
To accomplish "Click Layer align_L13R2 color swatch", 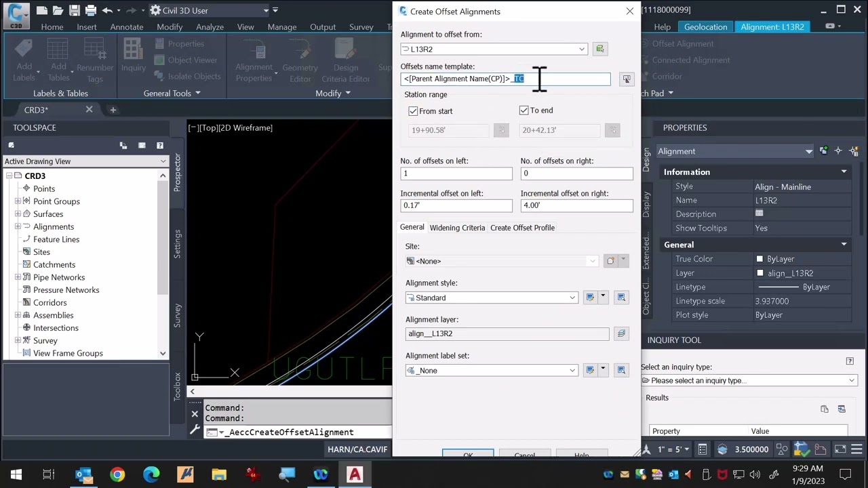I will (759, 273).
